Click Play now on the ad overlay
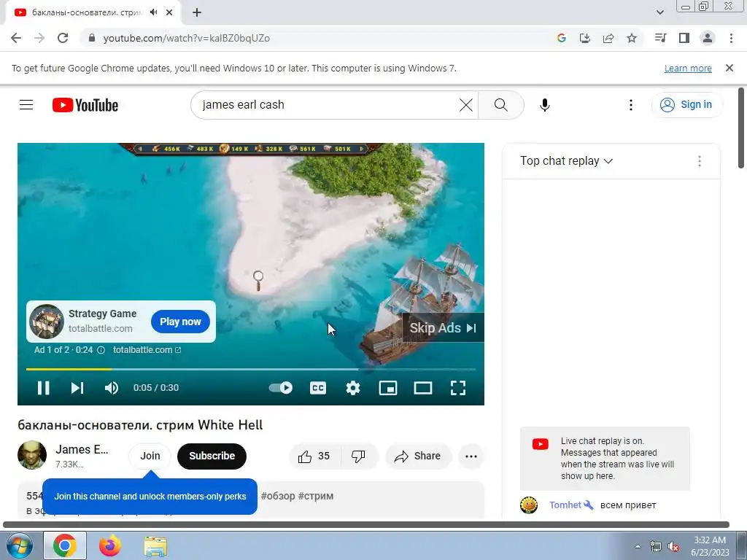The image size is (747, 560). click(180, 322)
